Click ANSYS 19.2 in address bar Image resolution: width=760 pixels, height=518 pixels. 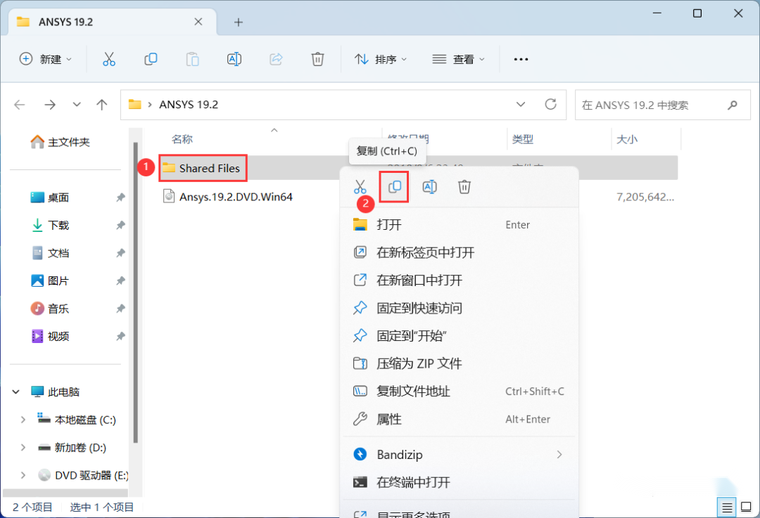tap(189, 105)
